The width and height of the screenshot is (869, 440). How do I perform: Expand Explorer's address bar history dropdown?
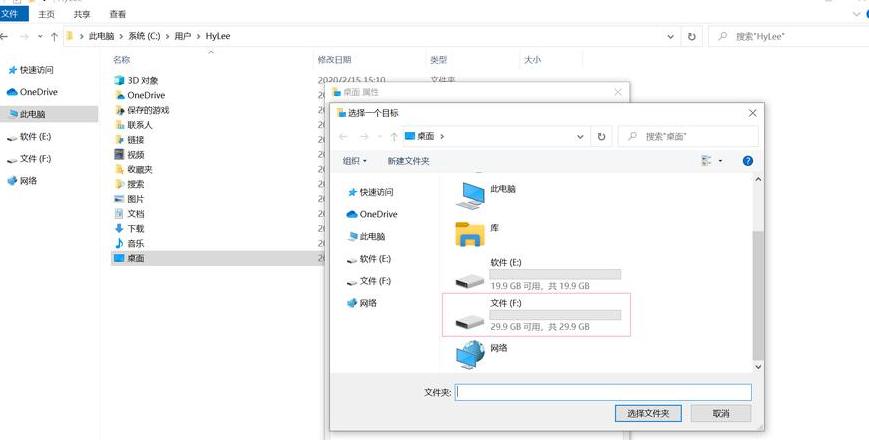pos(671,37)
